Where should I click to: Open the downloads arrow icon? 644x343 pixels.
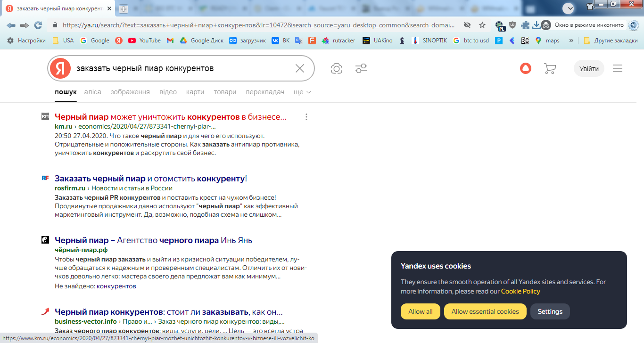[x=536, y=25]
